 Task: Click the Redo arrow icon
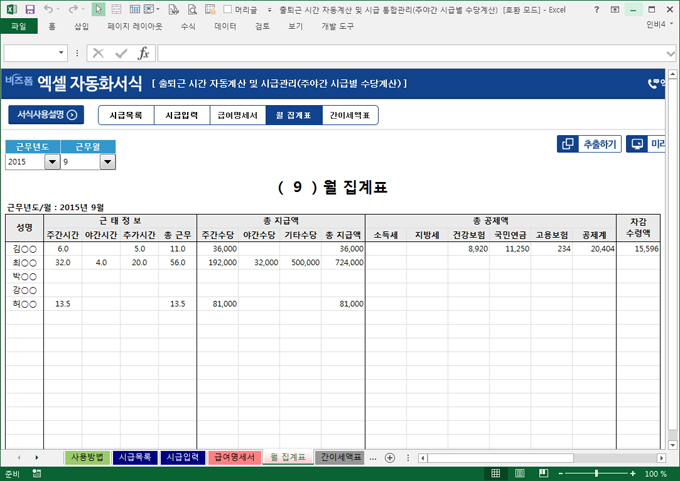pos(75,9)
